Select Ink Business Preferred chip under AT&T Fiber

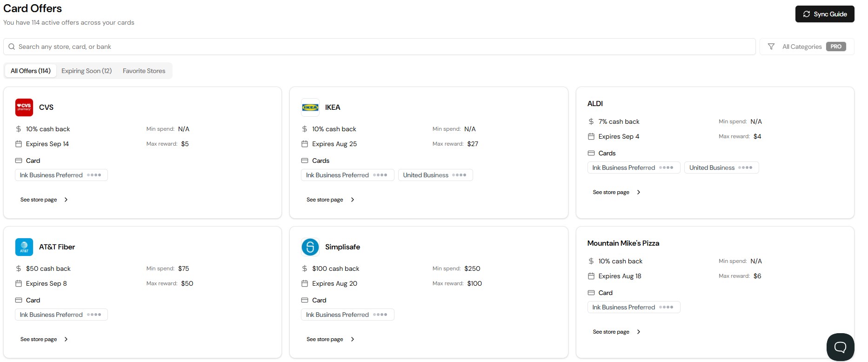[61, 315]
